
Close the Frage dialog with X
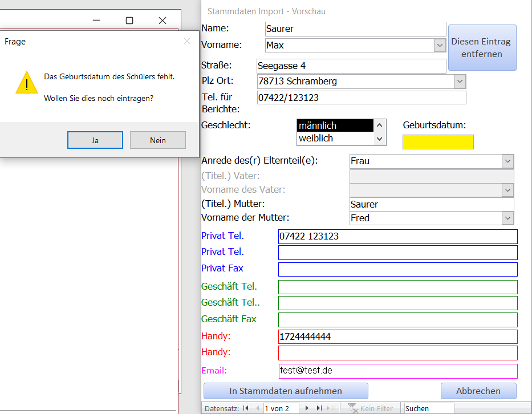[187, 41]
